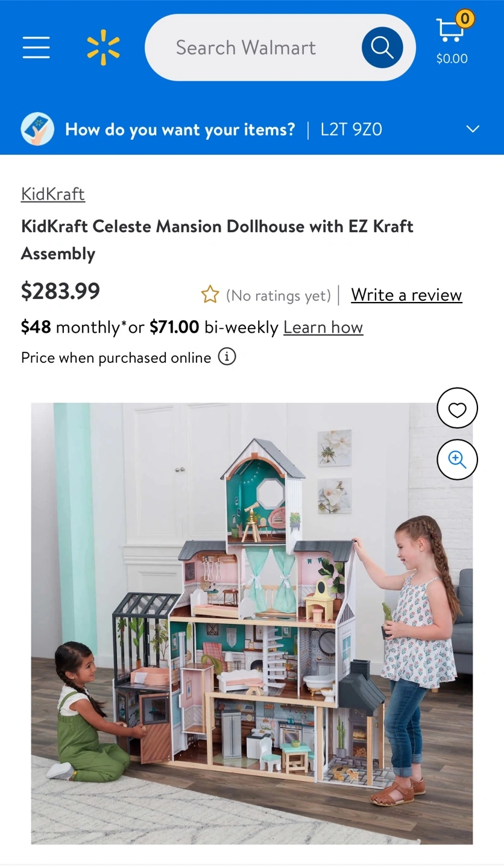Change postal code L2T 9Z0
The image size is (504, 868).
tap(351, 130)
